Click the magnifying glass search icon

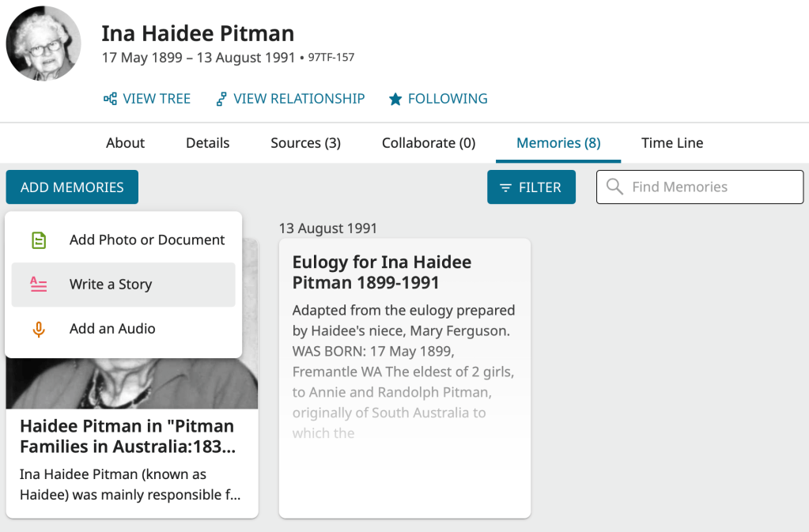click(x=614, y=187)
